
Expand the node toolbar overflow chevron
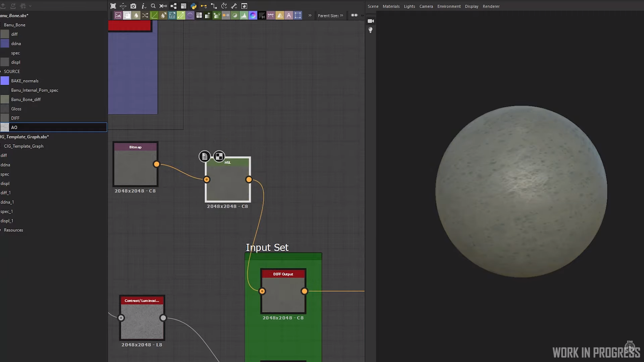click(310, 15)
